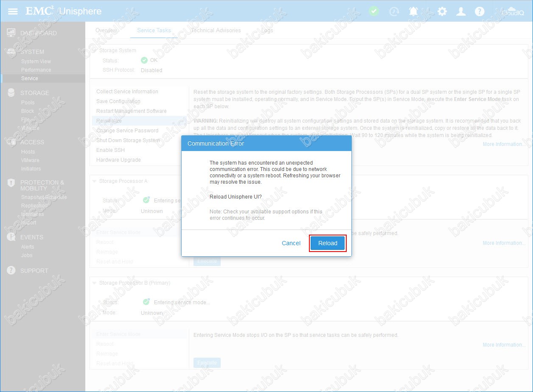Screen dimensions: 533x392
Task: Open the Technical Advisories tab
Action: [216, 31]
